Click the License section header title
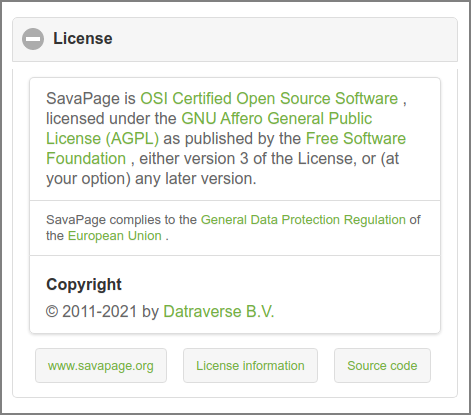 click(83, 38)
